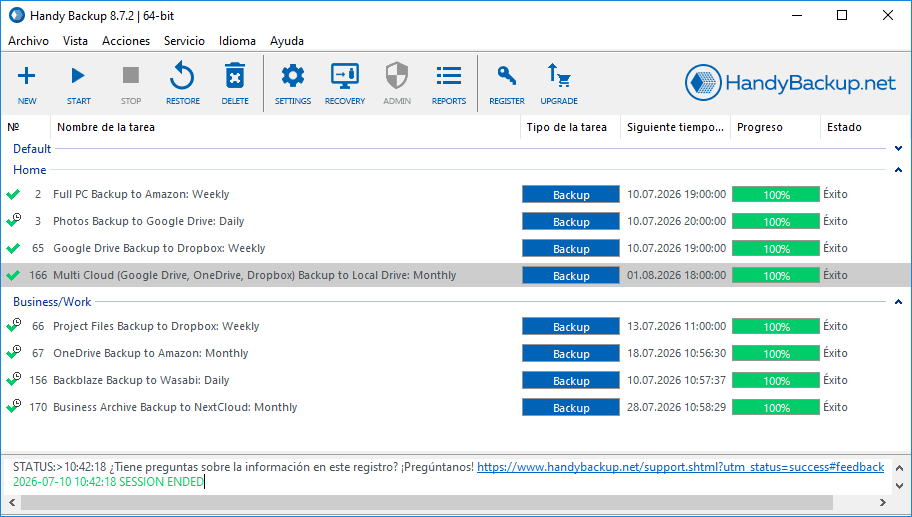
Task: Sort by № column header
Action: [x=26, y=127]
